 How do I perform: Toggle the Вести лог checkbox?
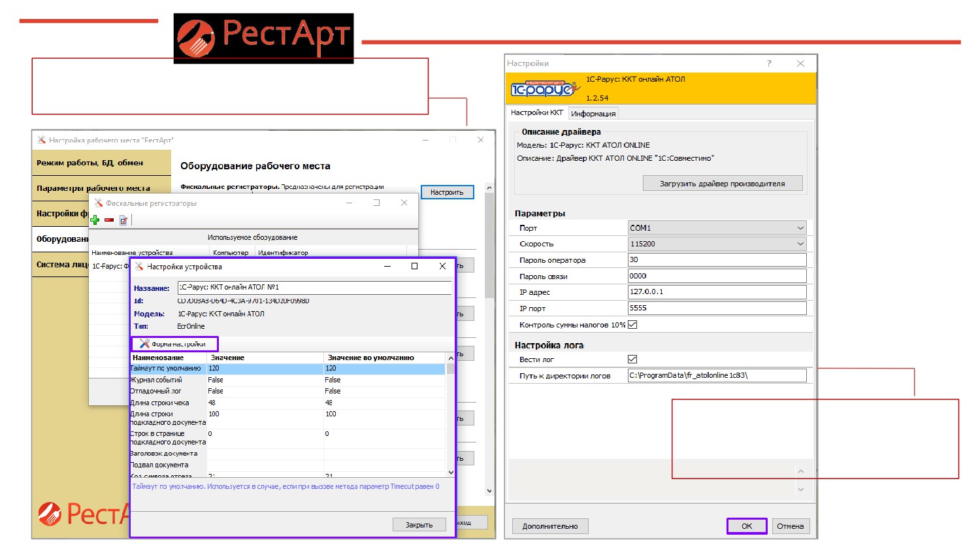(x=632, y=359)
